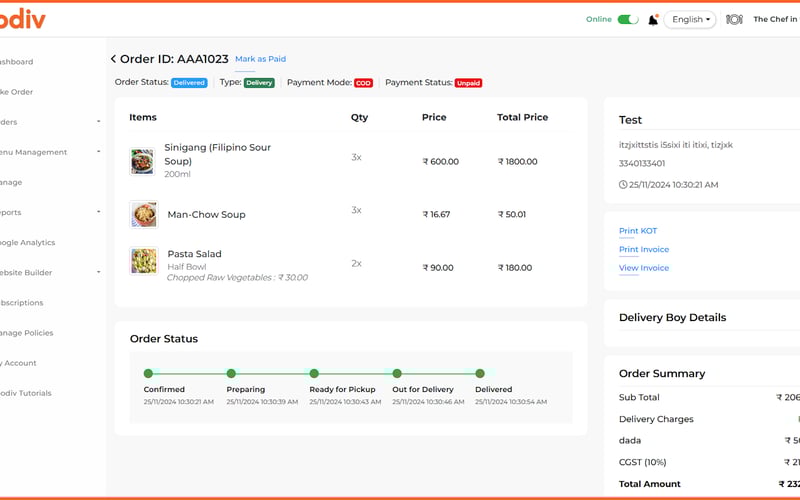Image resolution: width=800 pixels, height=500 pixels.
Task: Click the Mark as Paid link
Action: tap(260, 59)
